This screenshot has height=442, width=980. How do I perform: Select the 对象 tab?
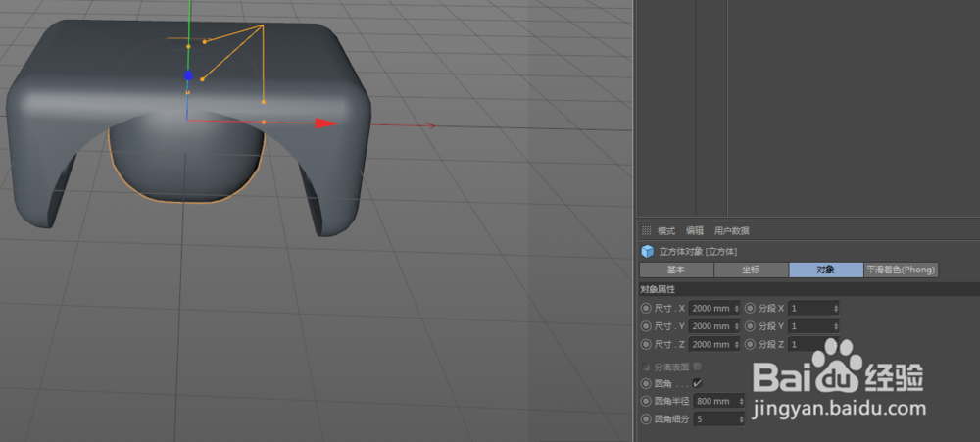tap(825, 270)
